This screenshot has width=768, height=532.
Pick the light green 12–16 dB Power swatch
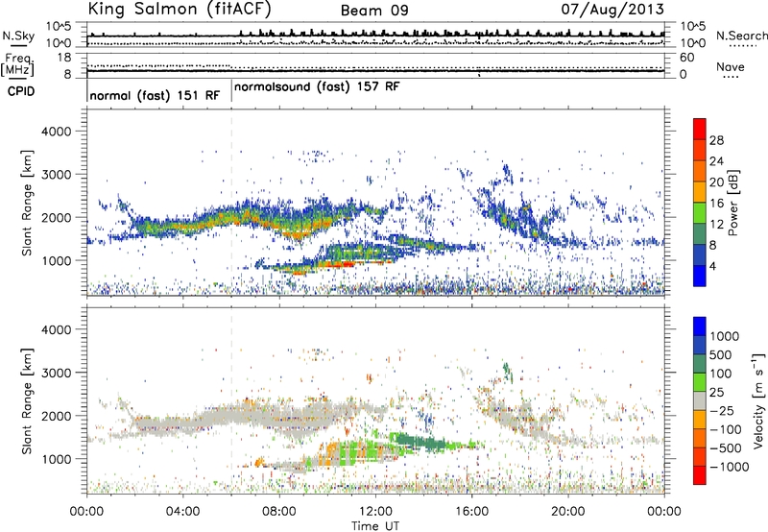(700, 213)
